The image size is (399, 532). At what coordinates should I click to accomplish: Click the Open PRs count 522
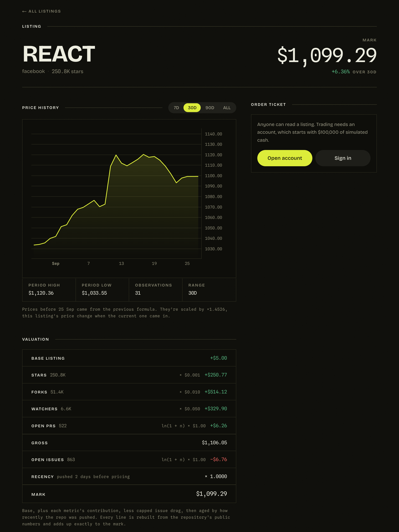point(63,426)
